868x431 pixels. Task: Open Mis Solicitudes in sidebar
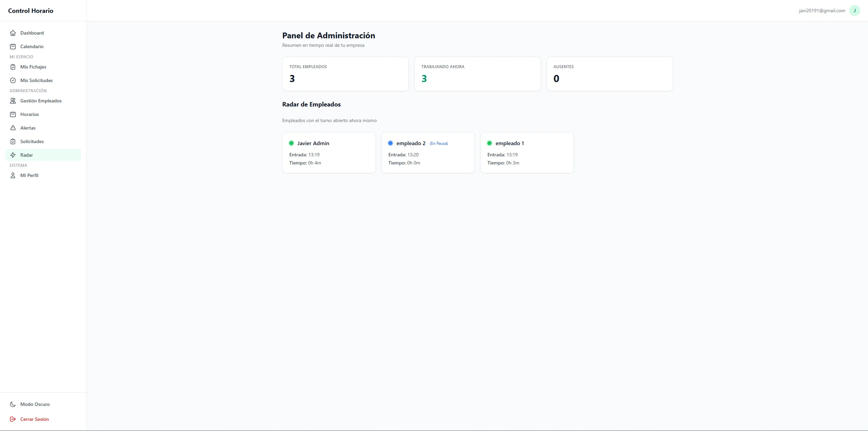coord(43,80)
